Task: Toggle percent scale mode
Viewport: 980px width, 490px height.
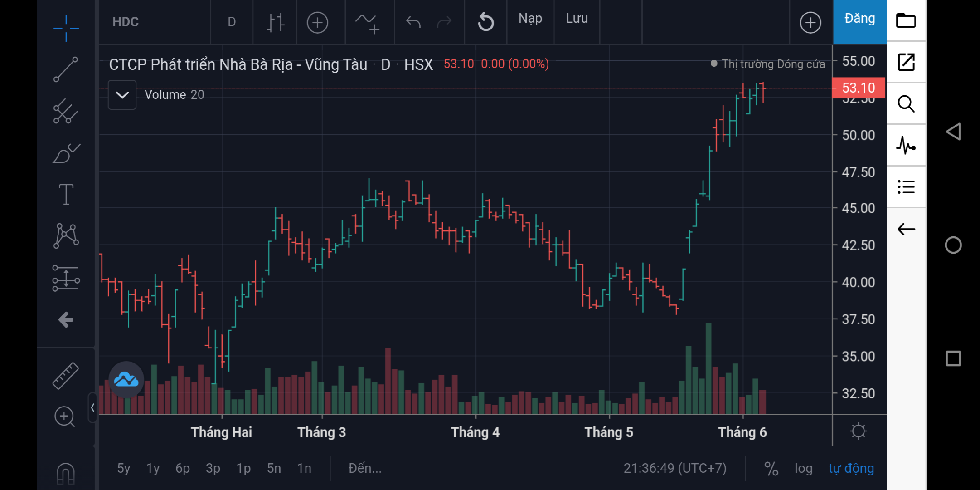Action: coord(771,468)
